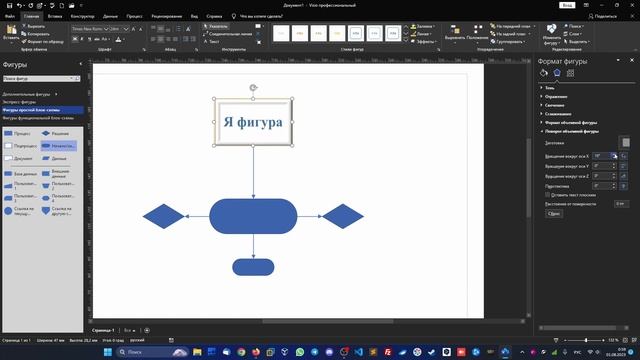Screen dimensions: 640x360
Task: Open More Shapes (Дополнительные фигуры)
Action: point(29,94)
